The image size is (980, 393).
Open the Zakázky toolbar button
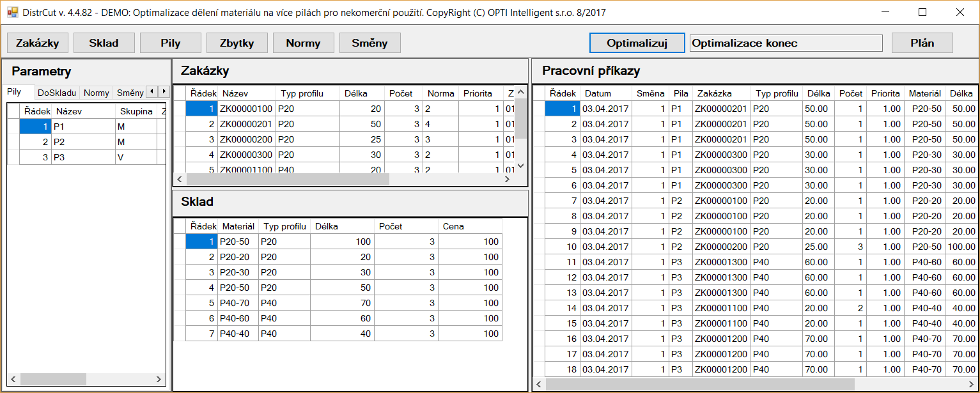(x=38, y=43)
